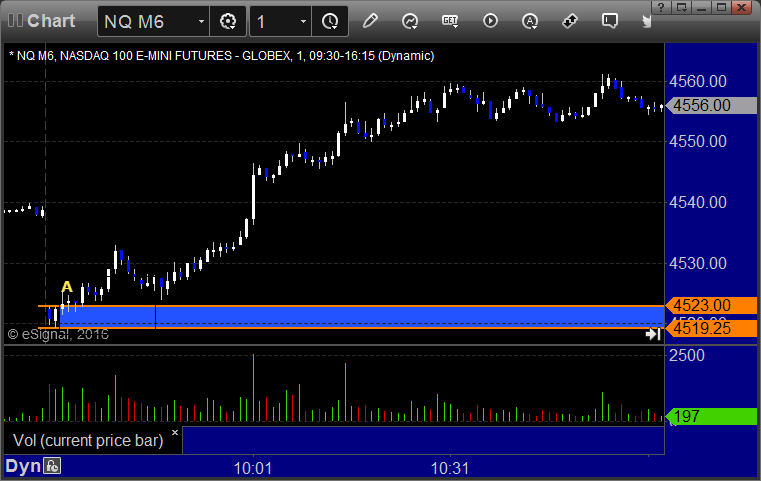Jump to latest bar arrow icon

653,334
